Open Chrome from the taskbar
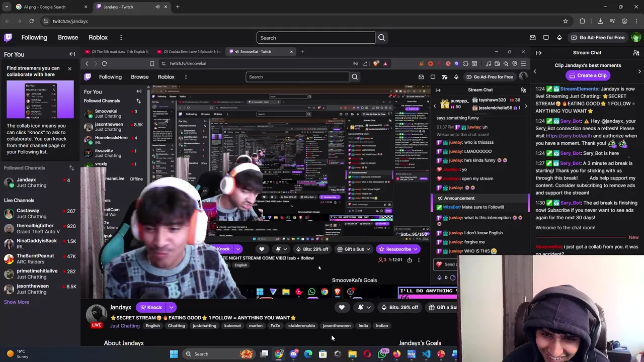This screenshot has width=644, height=362. (279, 354)
